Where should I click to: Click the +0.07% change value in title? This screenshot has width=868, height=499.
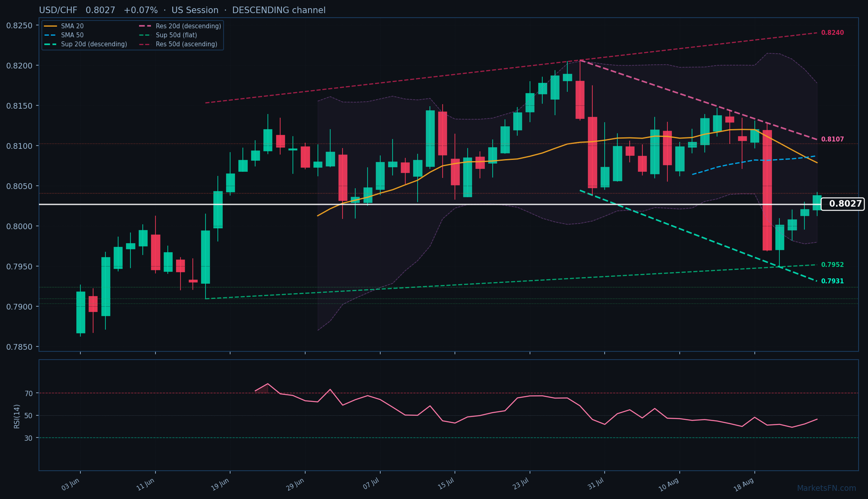pyautogui.click(x=141, y=10)
